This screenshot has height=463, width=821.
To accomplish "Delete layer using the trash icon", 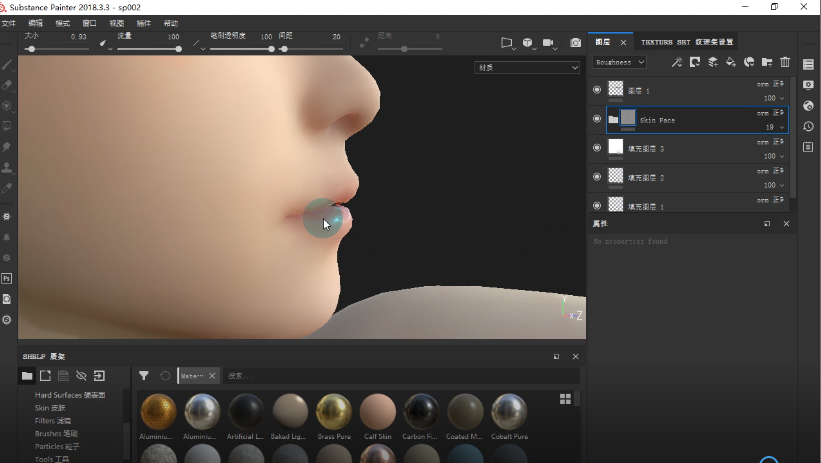I will 785,62.
